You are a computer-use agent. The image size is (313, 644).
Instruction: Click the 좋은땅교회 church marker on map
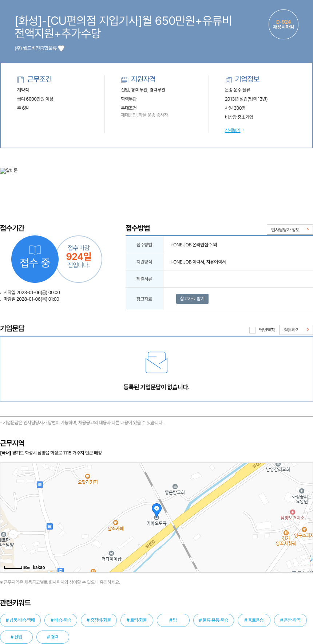[x=175, y=487]
